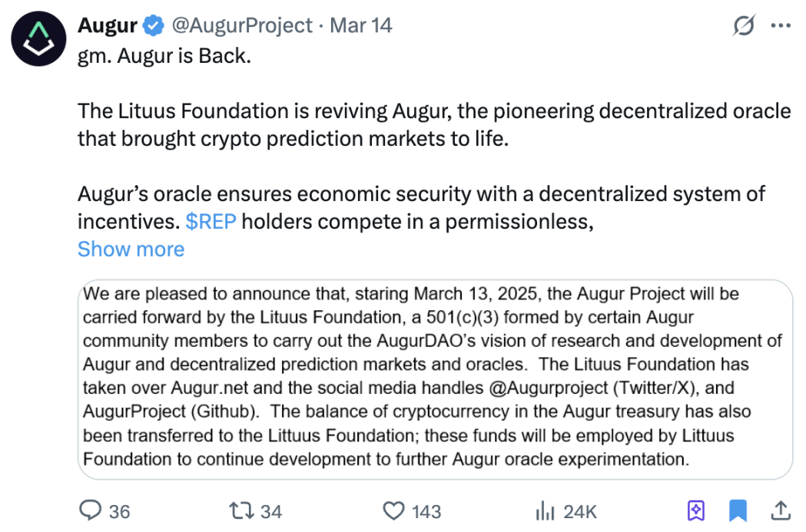806x532 pixels.
Task: Select the Grok icon at top right
Action: [742, 25]
